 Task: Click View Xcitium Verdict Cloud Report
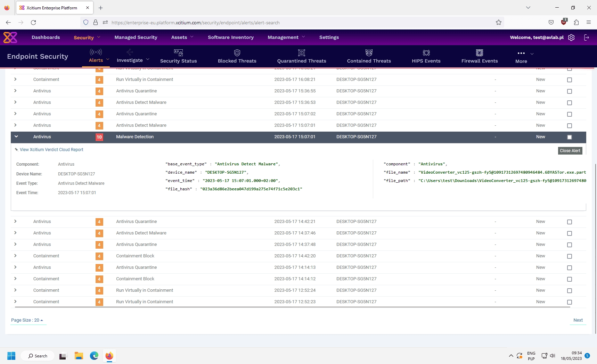(51, 150)
